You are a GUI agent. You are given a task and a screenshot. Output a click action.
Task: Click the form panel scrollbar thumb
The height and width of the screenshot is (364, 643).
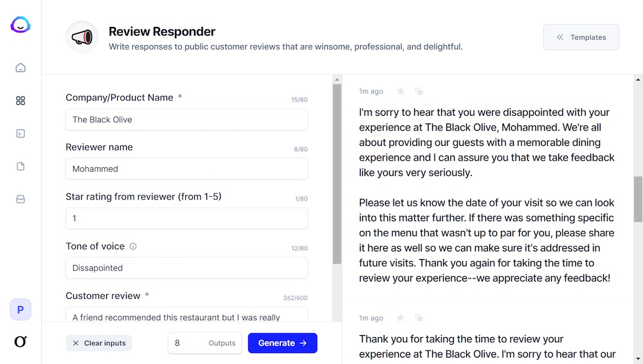pos(337,174)
